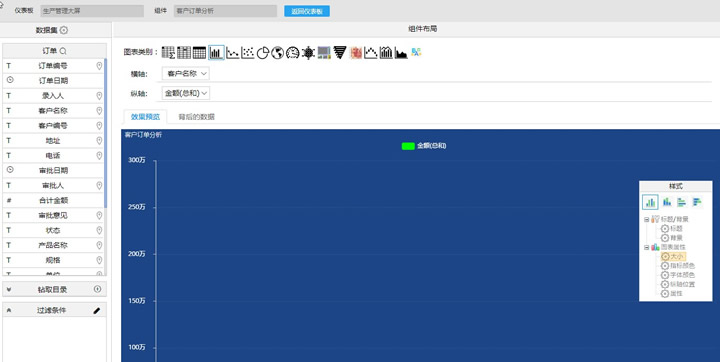Collapse the 图表属性 tree node
Screen dimensions: 720x362
(647, 247)
